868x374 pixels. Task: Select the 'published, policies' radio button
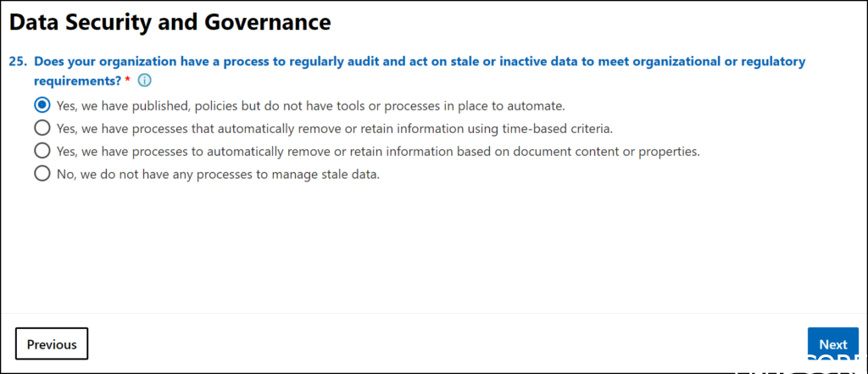pyautogui.click(x=42, y=106)
